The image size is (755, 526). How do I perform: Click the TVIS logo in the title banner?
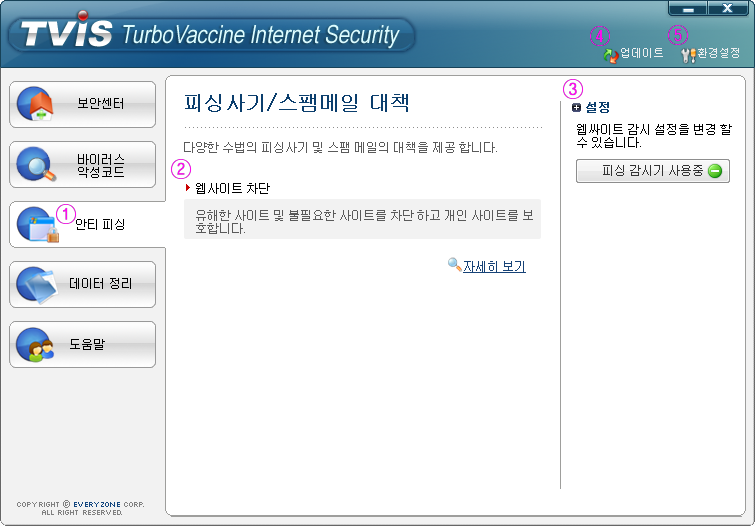click(x=62, y=35)
